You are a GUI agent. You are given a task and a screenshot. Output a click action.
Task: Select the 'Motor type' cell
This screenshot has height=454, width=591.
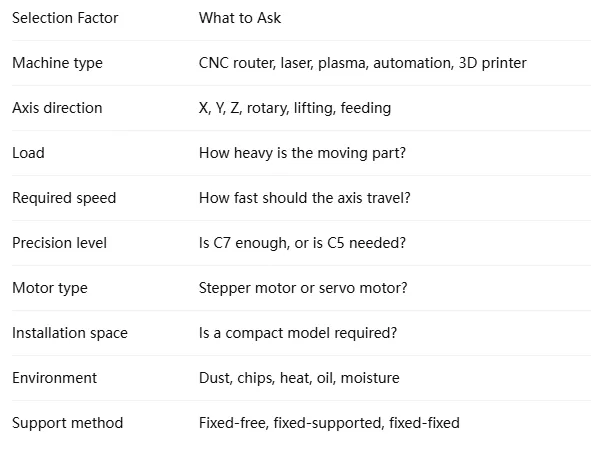point(50,288)
